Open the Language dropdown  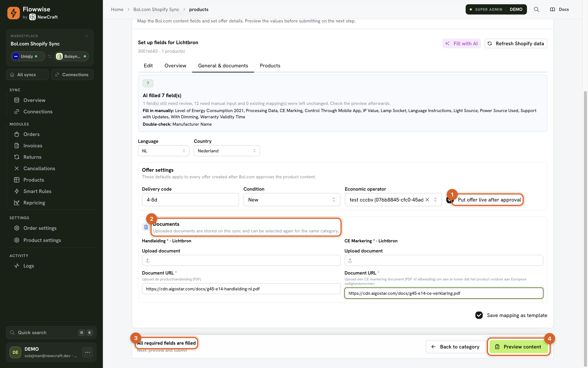tap(164, 151)
